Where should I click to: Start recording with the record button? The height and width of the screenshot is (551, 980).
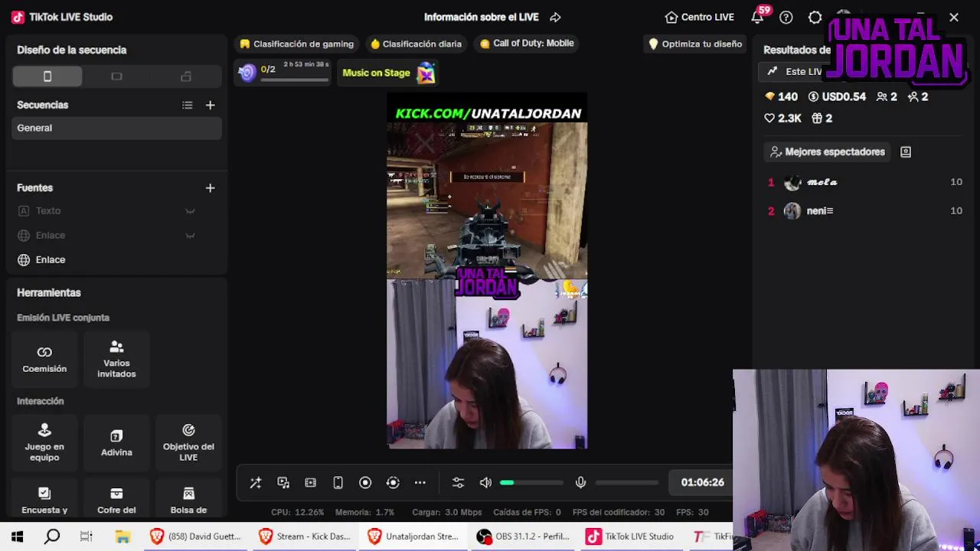(365, 483)
